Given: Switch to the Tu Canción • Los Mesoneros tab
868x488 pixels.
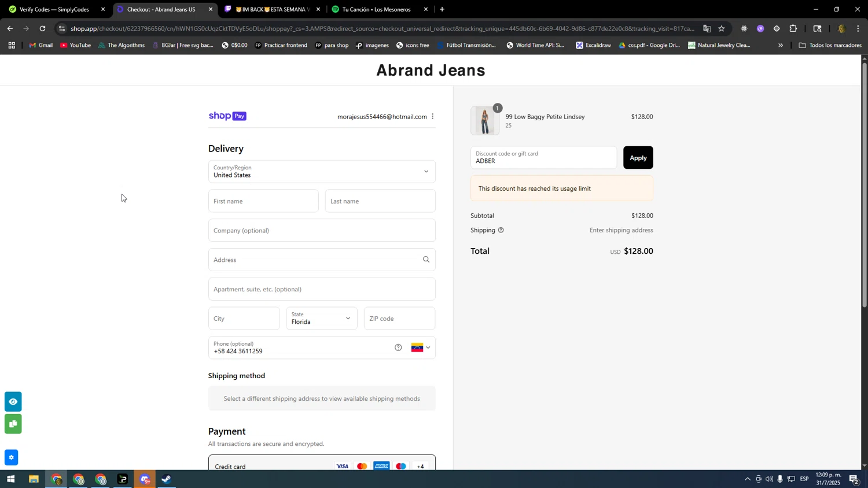Looking at the screenshot, I should click(x=376, y=9).
